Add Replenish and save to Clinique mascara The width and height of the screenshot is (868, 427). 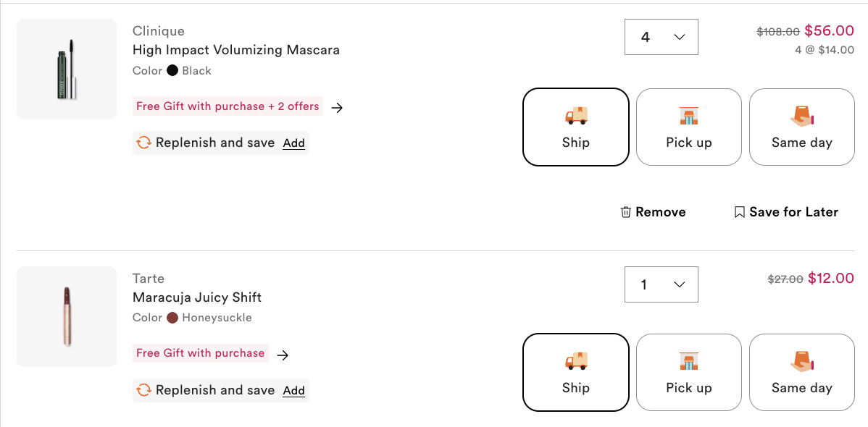click(293, 143)
